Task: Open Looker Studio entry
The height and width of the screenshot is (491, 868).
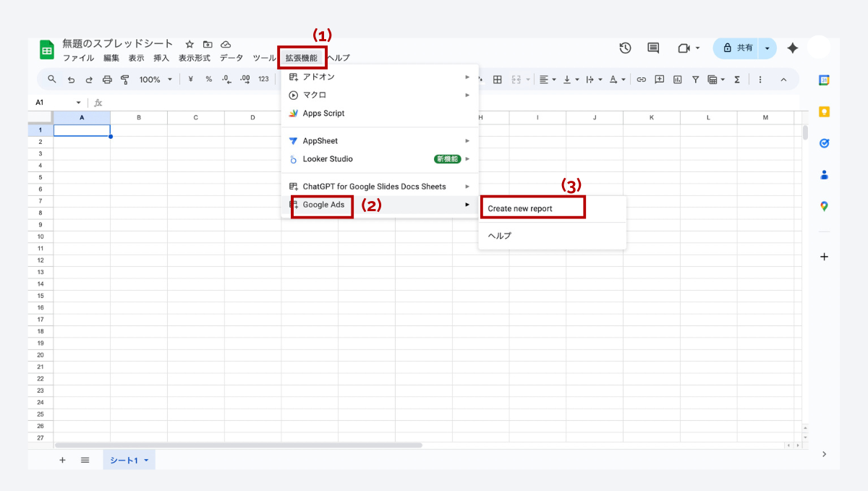Action: [x=380, y=159]
